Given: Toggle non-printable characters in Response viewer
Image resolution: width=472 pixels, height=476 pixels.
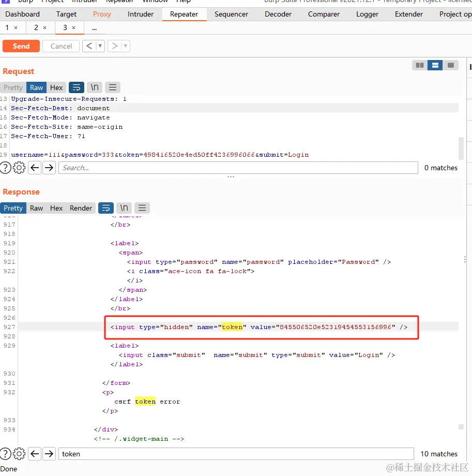Looking at the screenshot, I should pos(124,208).
